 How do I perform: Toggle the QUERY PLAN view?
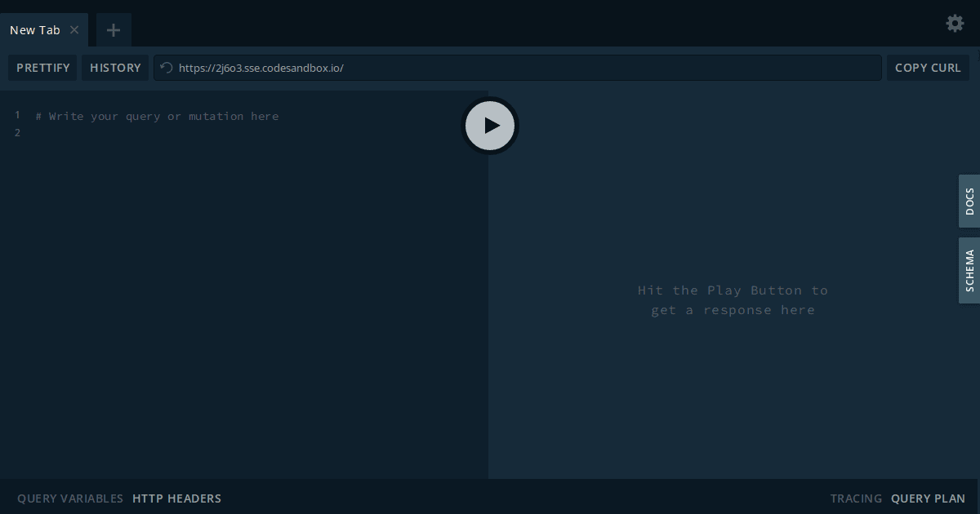pyautogui.click(x=928, y=498)
